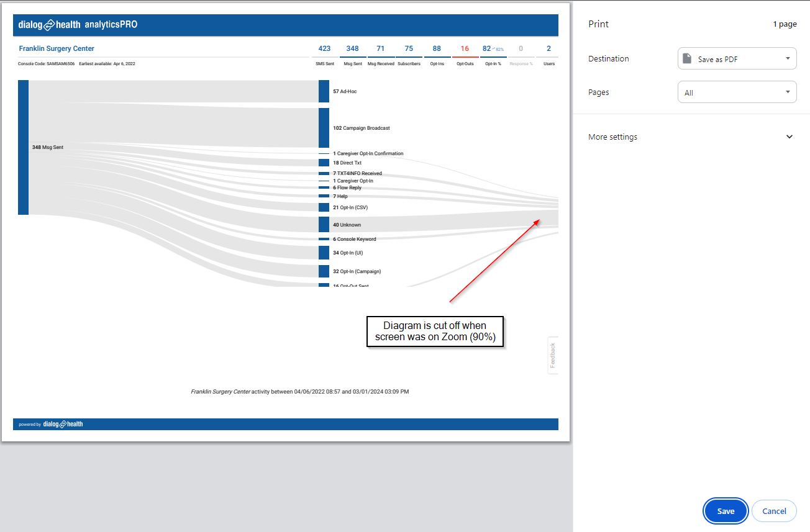Expand More settings section

pos(692,137)
